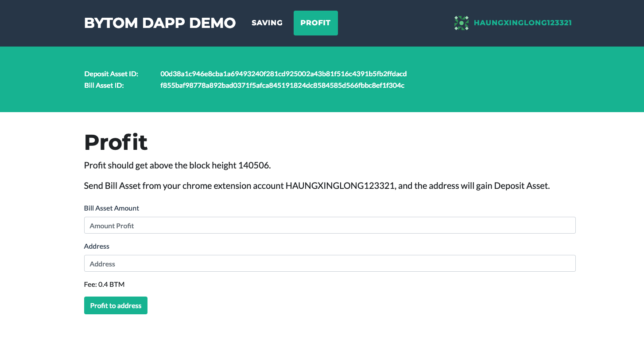This screenshot has width=644, height=340.
Task: Switch to the SAVING tab
Action: coord(267,23)
